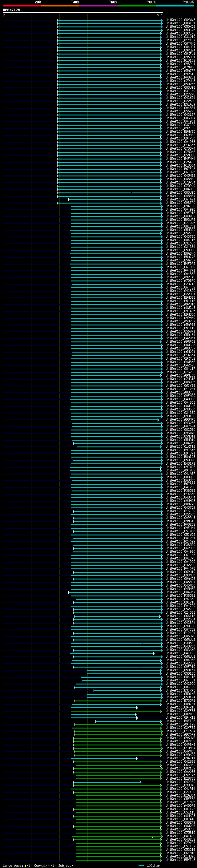Select hit label UniRef100_Q37229

tap(180, 125)
